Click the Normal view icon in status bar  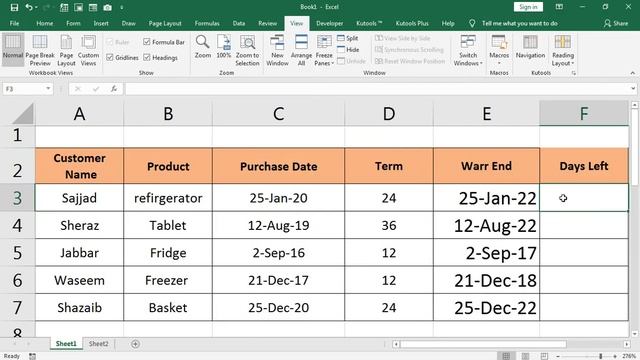coord(506,356)
